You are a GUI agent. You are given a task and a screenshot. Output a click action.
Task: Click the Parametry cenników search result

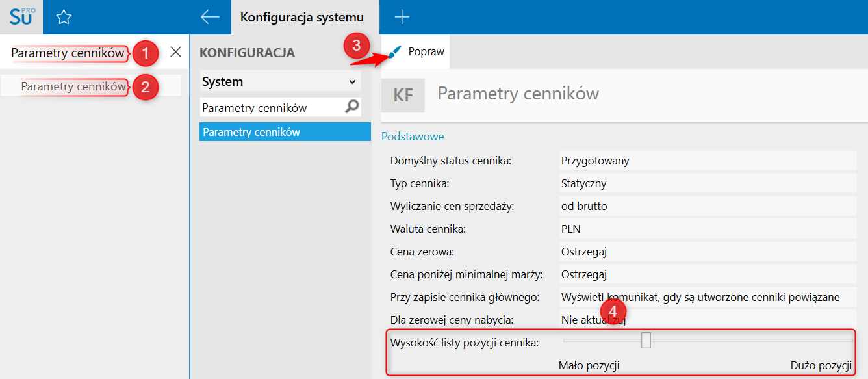(x=73, y=86)
